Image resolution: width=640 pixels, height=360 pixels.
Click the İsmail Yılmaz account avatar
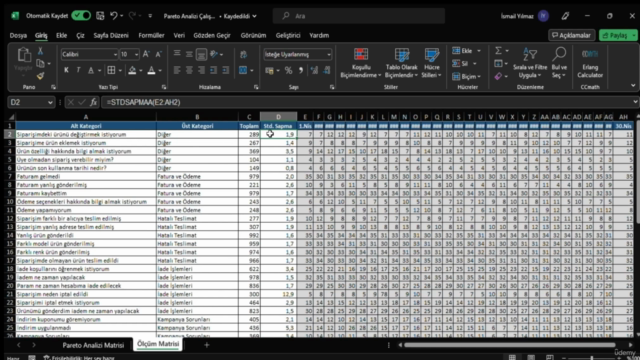click(x=543, y=16)
